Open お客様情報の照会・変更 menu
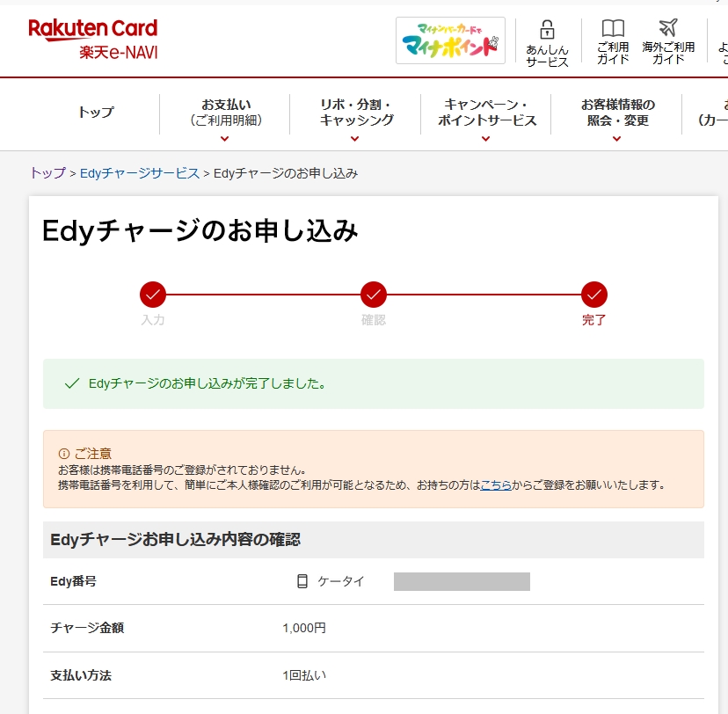The height and width of the screenshot is (714, 728). click(x=617, y=113)
